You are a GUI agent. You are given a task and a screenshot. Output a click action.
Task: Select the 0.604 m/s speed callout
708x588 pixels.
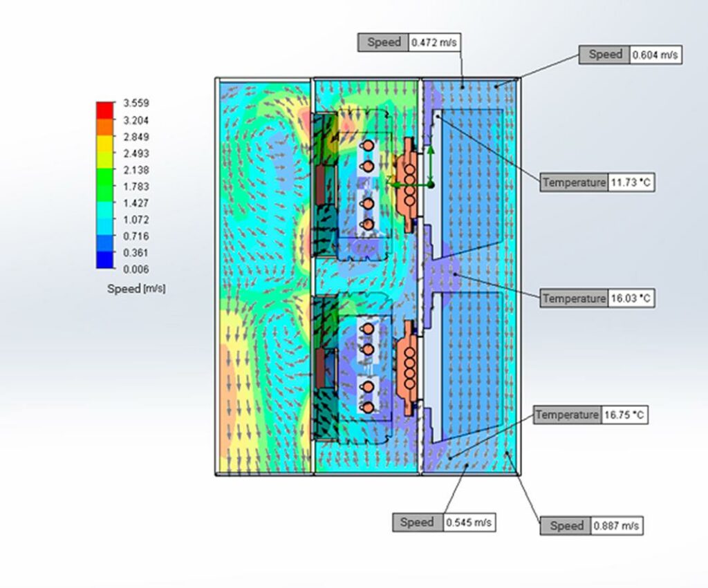coord(631,55)
